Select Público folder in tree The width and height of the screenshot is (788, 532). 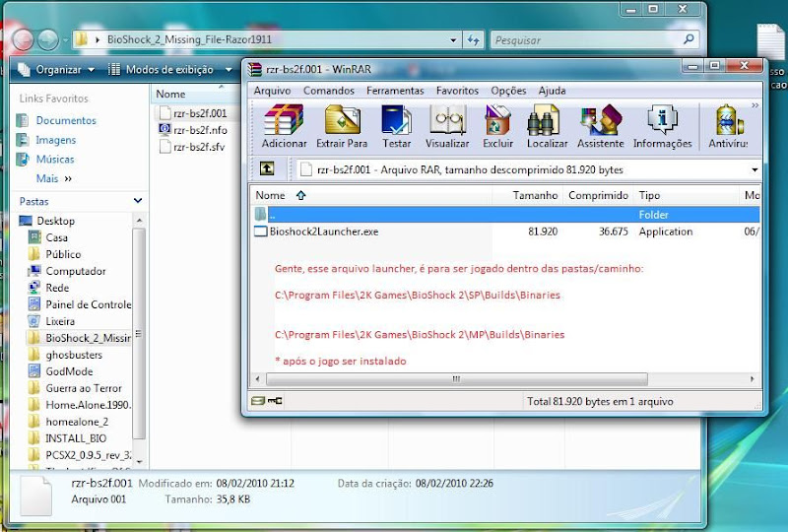pyautogui.click(x=63, y=254)
